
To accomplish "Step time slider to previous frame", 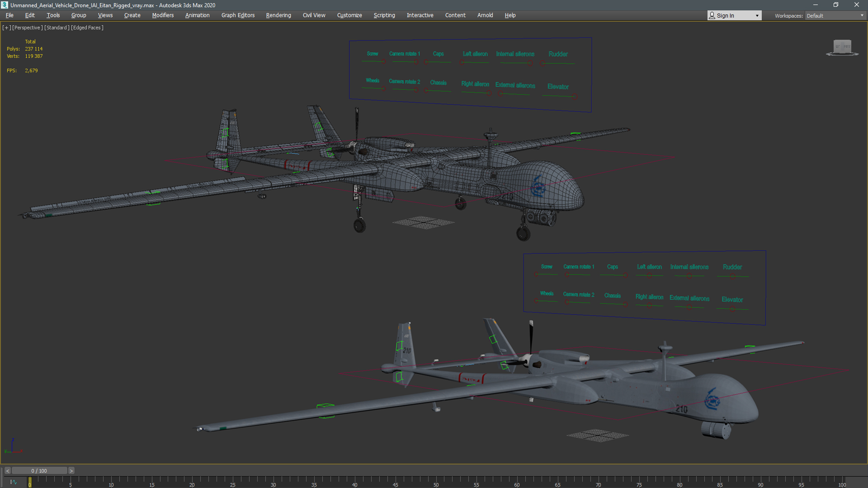I will pyautogui.click(x=8, y=471).
